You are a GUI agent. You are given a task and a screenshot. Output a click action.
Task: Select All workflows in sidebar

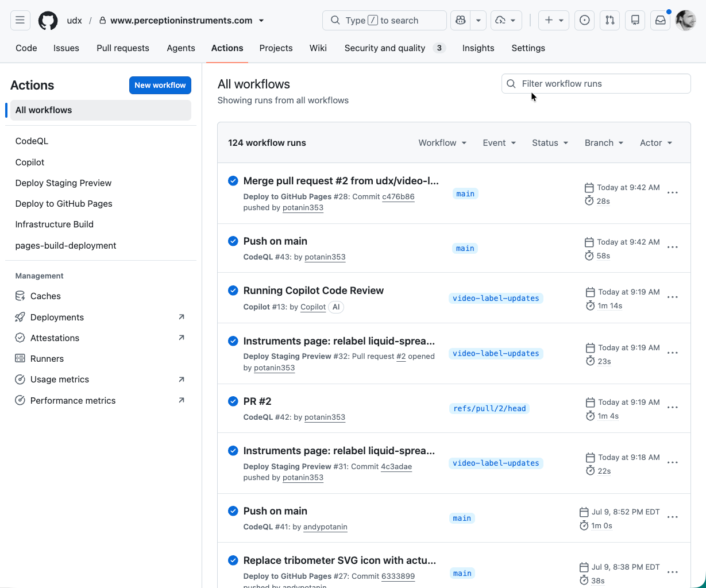coord(101,110)
